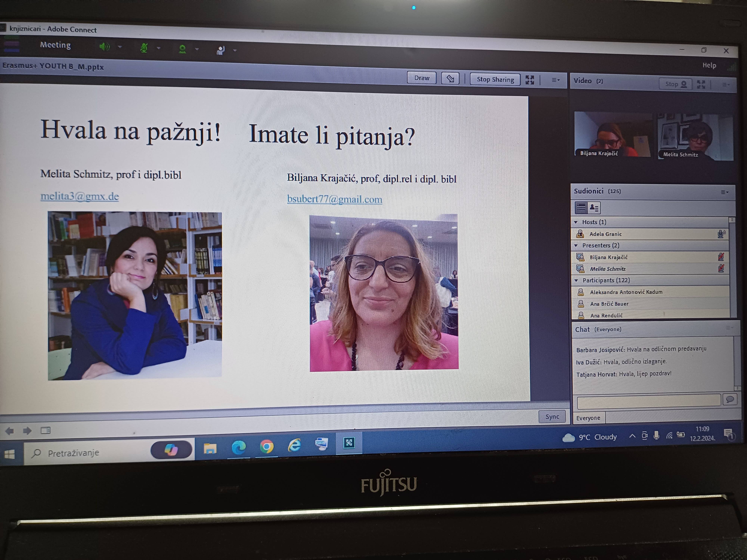The height and width of the screenshot is (560, 747).
Task: Select Biljana Krajačić video thumbnail
Action: click(x=613, y=134)
